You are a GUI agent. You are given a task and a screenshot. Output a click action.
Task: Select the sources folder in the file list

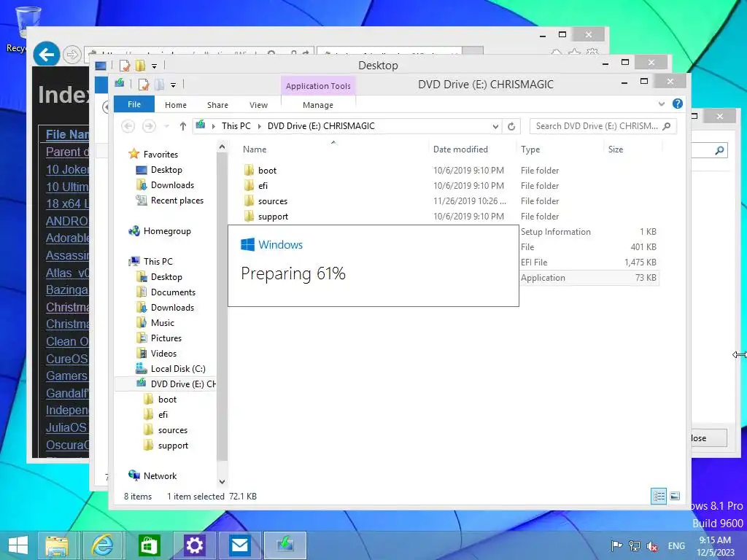273,201
